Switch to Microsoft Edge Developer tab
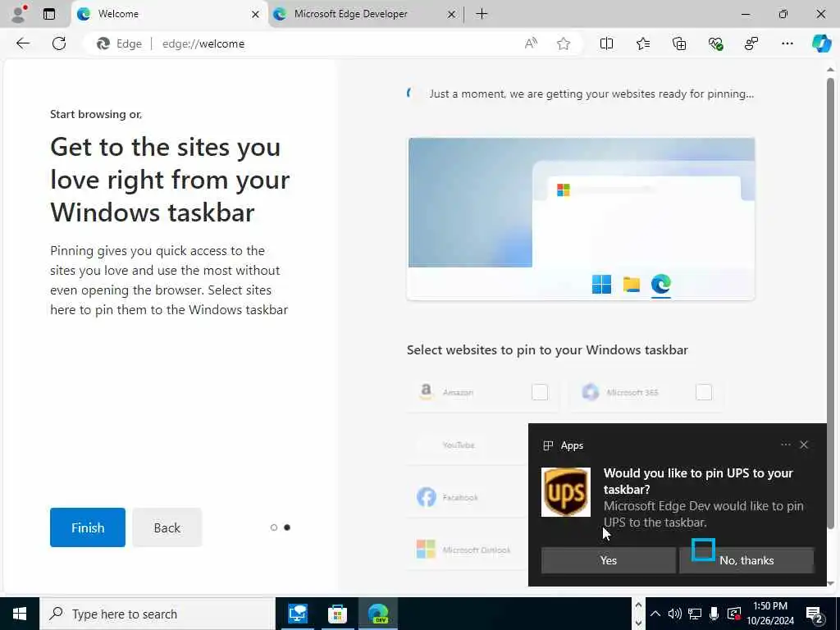The image size is (840, 630). point(365,15)
